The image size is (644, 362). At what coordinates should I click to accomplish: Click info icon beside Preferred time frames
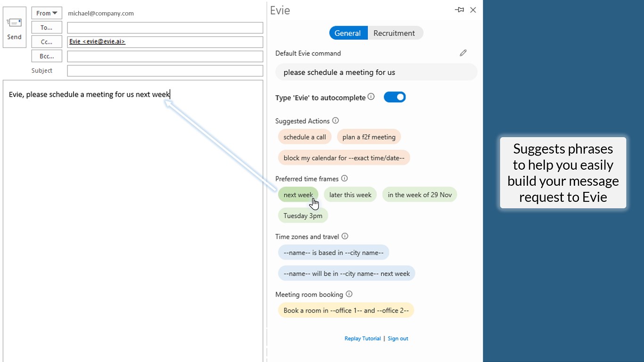coord(344,179)
